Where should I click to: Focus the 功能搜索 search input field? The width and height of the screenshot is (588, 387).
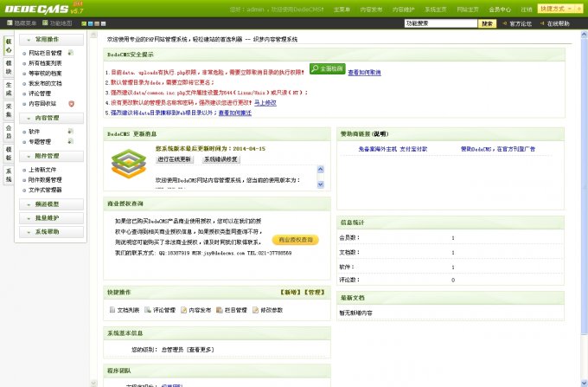[x=441, y=23]
